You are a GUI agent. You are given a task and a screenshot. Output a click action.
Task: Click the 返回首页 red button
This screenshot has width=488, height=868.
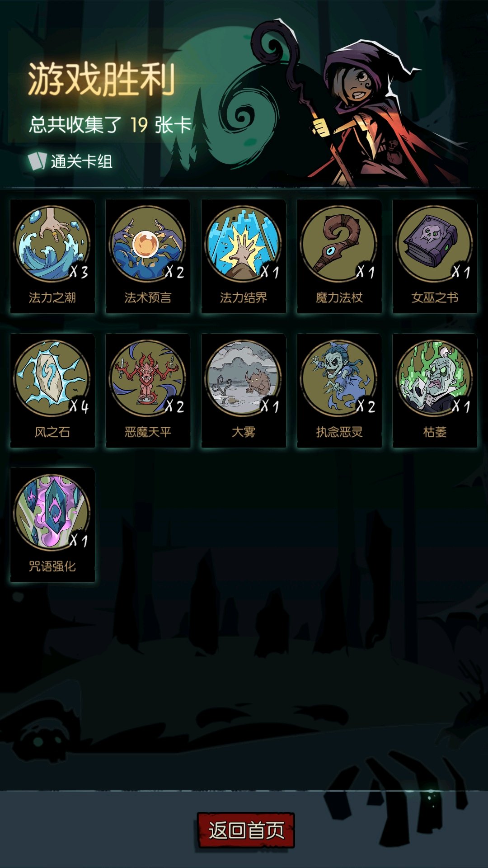[x=246, y=830]
